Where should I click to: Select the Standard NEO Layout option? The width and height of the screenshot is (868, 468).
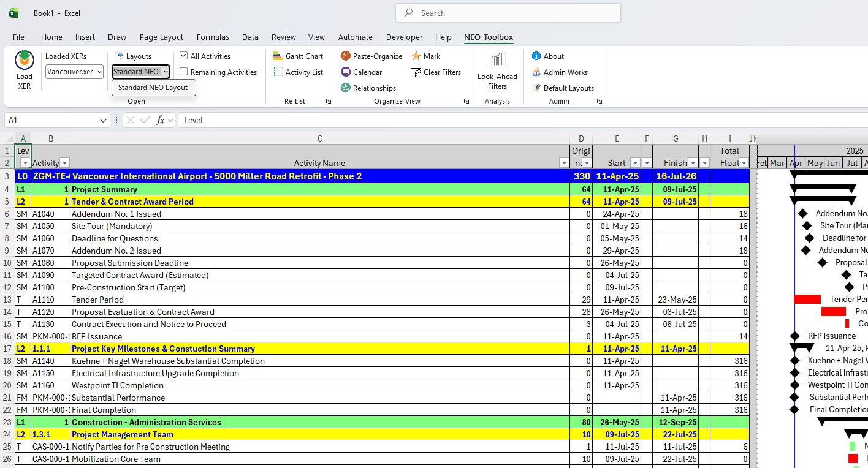click(x=153, y=88)
